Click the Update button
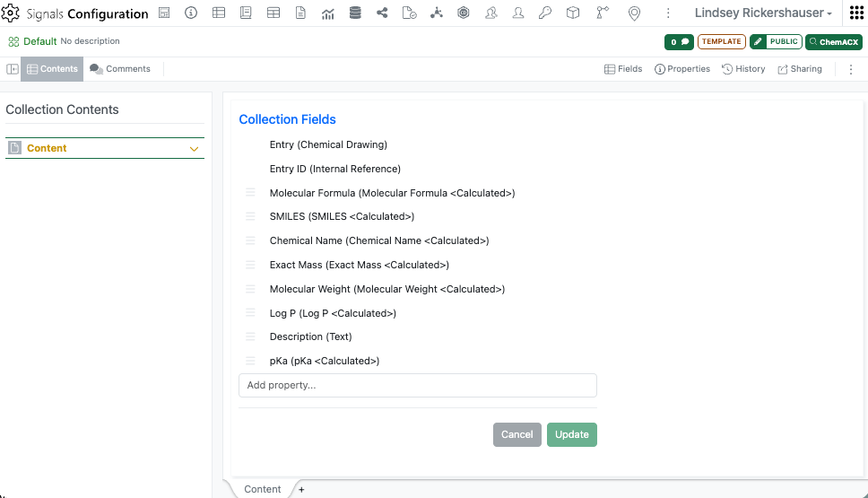This screenshot has height=498, width=868. tap(572, 435)
